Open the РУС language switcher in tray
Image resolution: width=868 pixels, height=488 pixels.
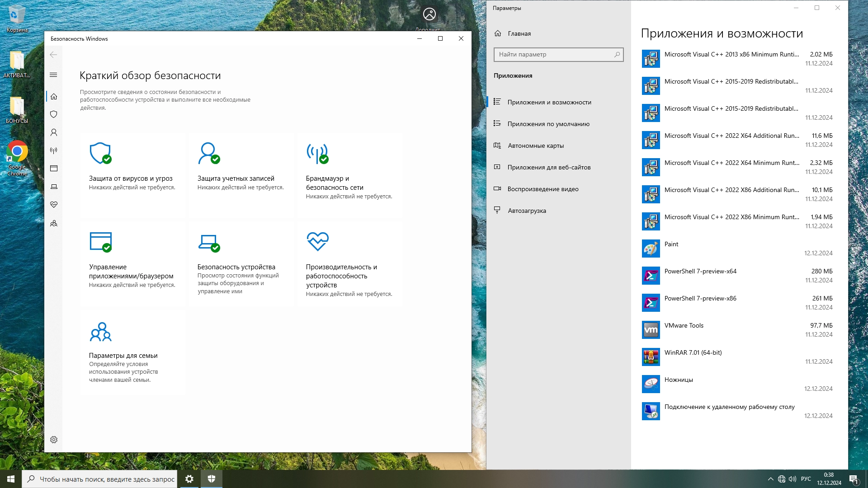point(806,479)
